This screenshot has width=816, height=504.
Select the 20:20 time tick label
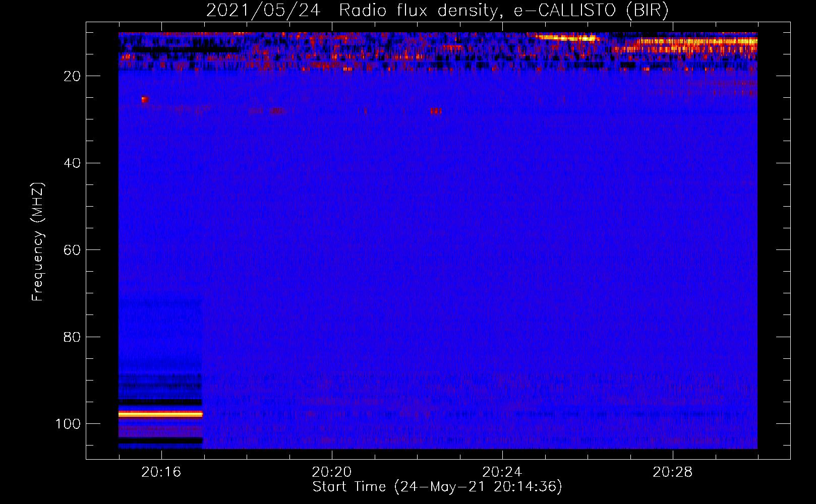pos(332,472)
